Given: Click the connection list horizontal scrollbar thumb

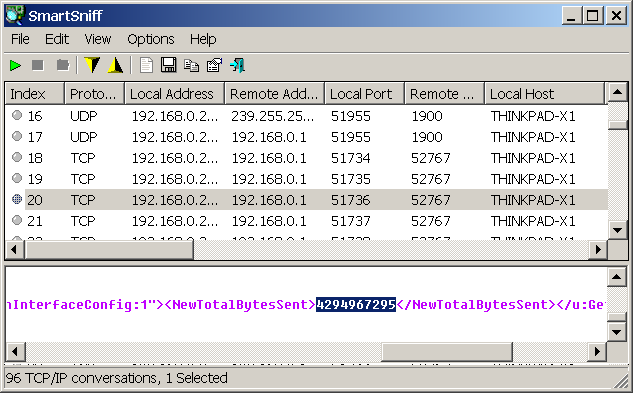Looking at the screenshot, I should point(109,250).
